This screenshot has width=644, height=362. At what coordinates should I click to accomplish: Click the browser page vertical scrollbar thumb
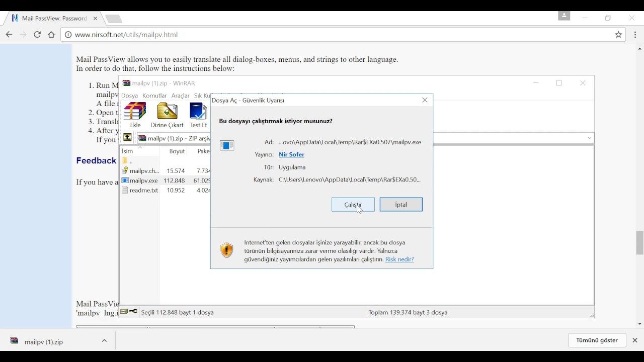point(639,243)
